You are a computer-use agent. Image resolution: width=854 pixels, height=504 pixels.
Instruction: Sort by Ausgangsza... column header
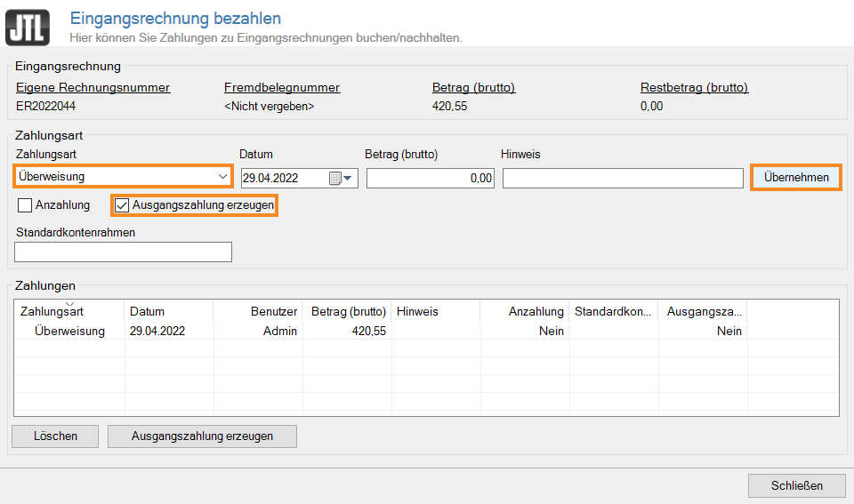pyautogui.click(x=703, y=311)
